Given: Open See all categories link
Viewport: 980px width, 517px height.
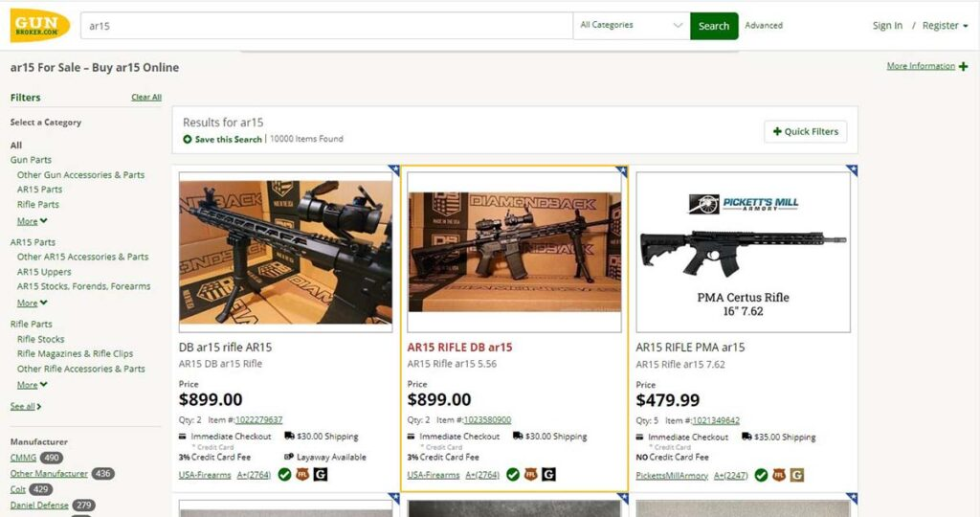Looking at the screenshot, I should click(x=26, y=406).
